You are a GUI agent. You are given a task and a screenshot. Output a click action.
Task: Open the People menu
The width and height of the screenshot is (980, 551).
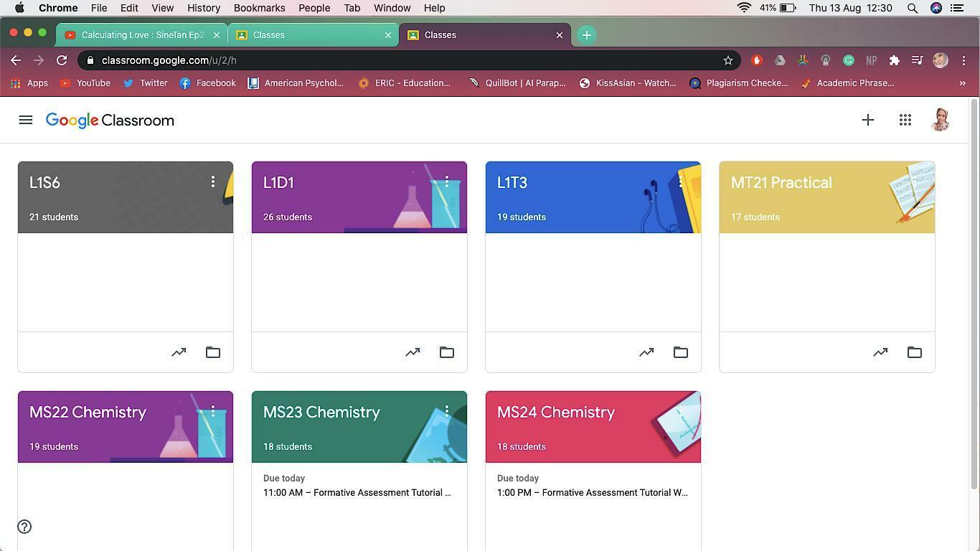pyautogui.click(x=314, y=8)
